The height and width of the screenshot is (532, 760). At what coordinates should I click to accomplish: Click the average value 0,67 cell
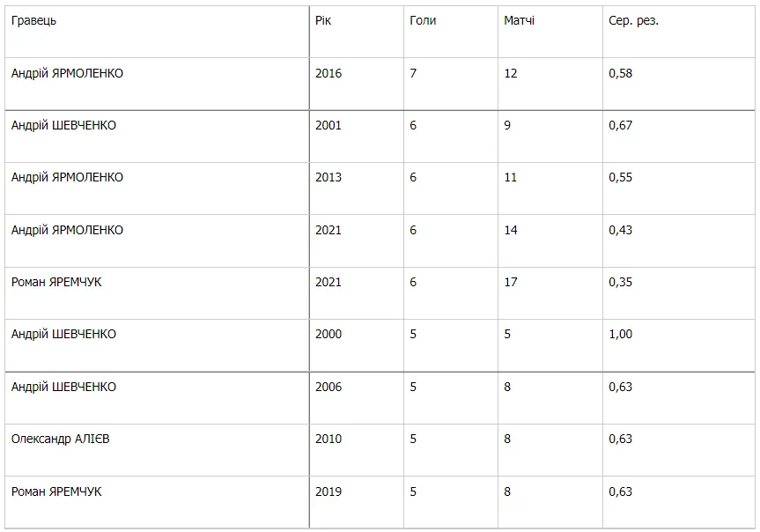coord(620,125)
